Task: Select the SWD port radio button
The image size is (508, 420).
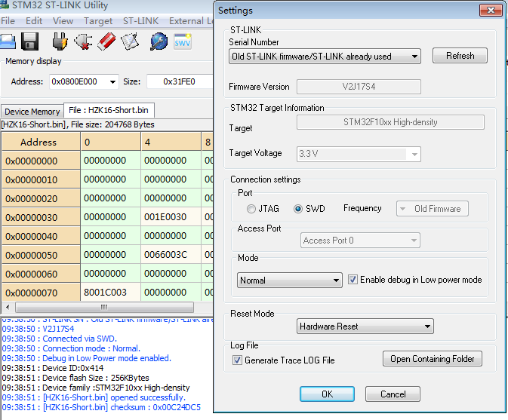Action: click(298, 209)
